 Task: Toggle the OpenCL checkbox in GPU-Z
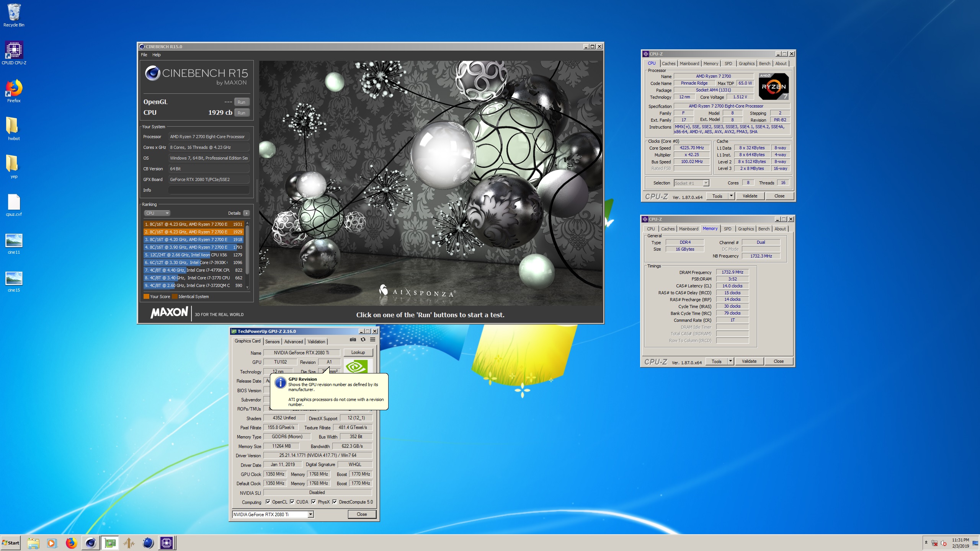pyautogui.click(x=268, y=502)
